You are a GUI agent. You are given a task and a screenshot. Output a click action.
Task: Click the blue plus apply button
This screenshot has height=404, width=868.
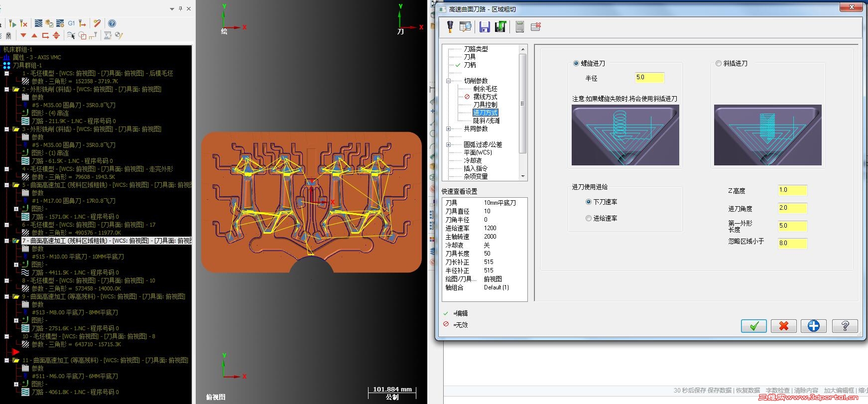(x=814, y=326)
